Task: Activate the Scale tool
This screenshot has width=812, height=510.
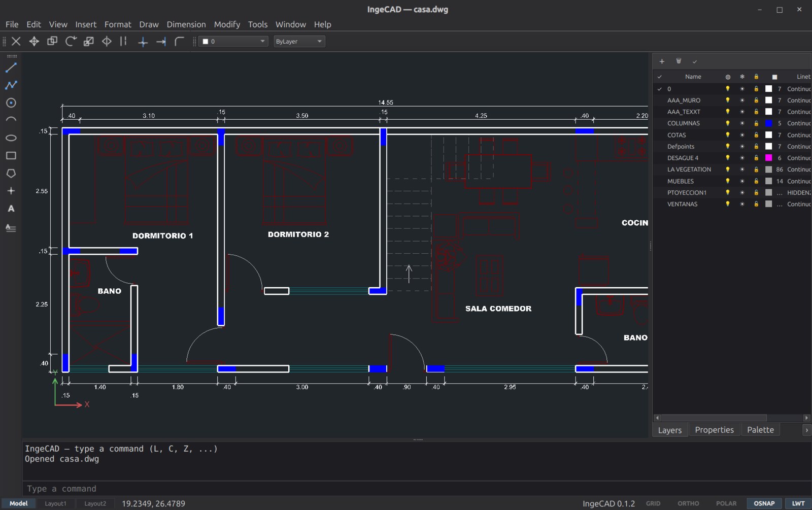Action: pos(88,41)
